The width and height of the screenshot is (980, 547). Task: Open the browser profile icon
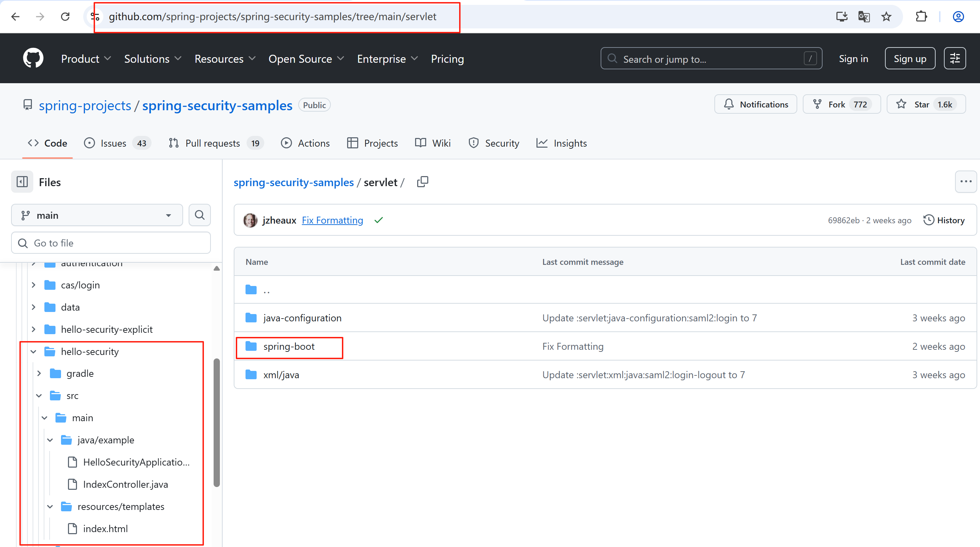[958, 17]
